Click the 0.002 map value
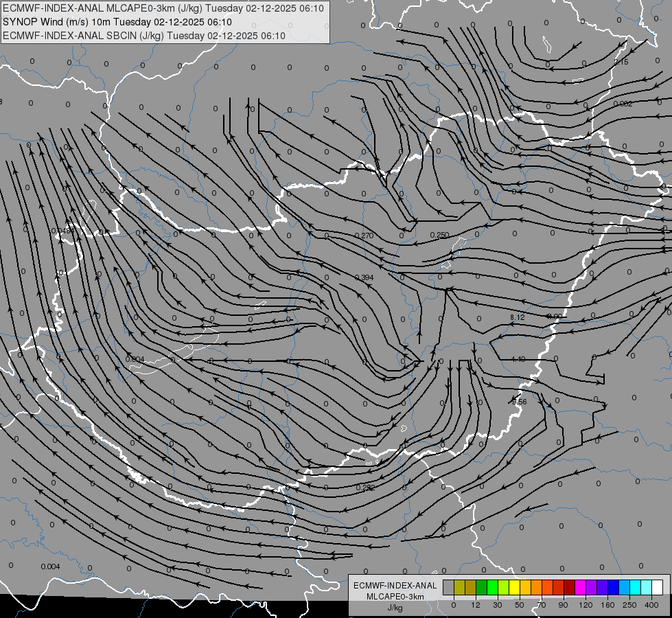Screen dimensions: 672x618 623,104
